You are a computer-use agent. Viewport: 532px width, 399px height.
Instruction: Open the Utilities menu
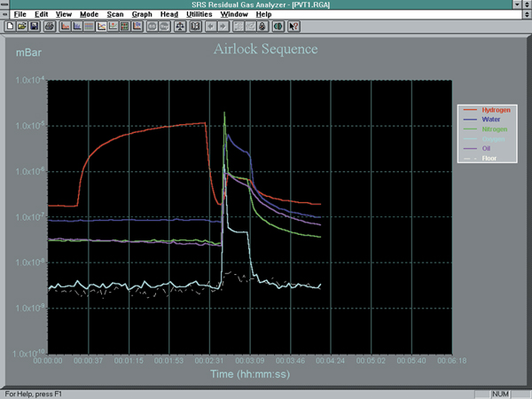point(199,14)
